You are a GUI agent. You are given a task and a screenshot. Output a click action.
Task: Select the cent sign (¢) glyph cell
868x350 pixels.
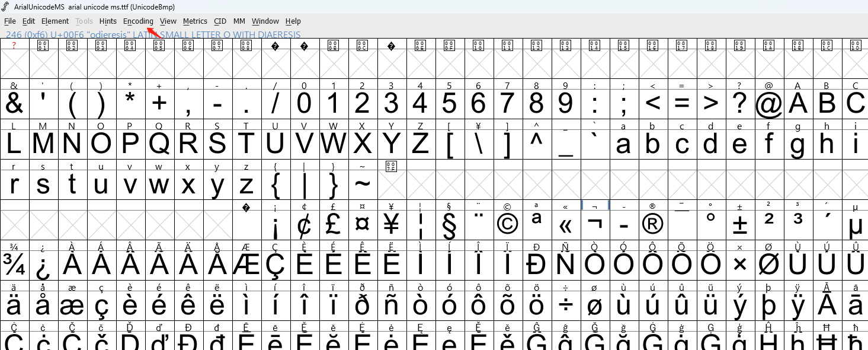tap(304, 225)
